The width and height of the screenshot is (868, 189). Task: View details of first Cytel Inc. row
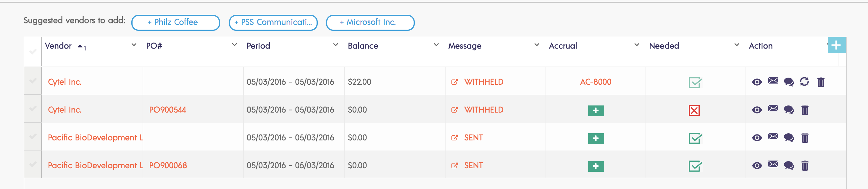(757, 82)
